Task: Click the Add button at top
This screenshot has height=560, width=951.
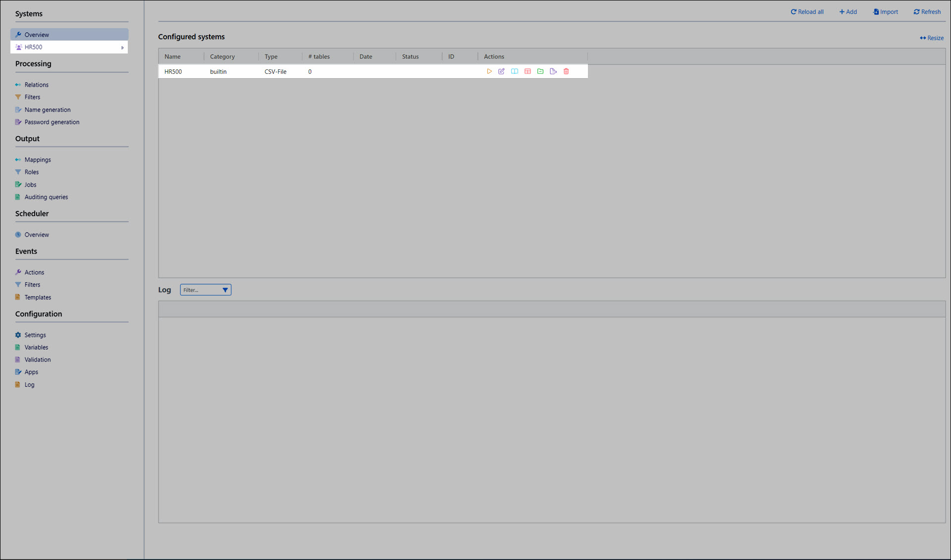Action: tap(848, 12)
